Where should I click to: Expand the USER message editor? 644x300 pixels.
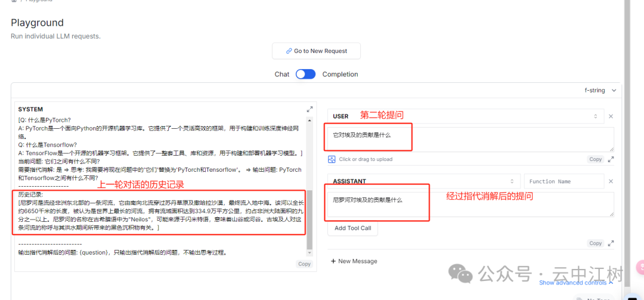coord(611,159)
